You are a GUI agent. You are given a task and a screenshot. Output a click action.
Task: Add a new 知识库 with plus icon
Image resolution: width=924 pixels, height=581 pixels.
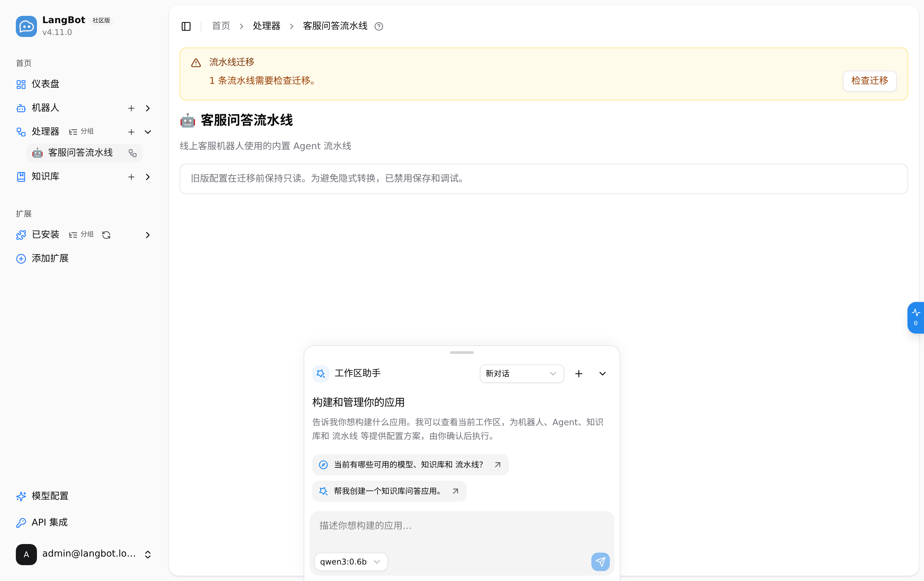click(131, 177)
